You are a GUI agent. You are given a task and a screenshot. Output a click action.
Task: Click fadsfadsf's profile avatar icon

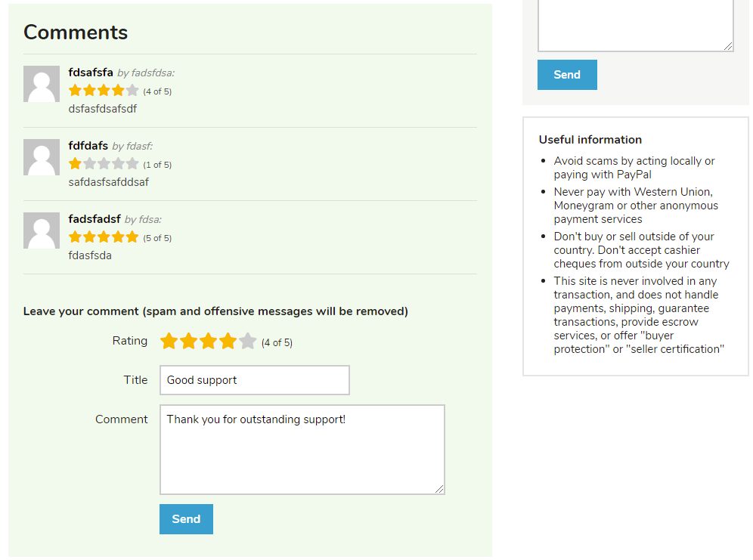[42, 230]
